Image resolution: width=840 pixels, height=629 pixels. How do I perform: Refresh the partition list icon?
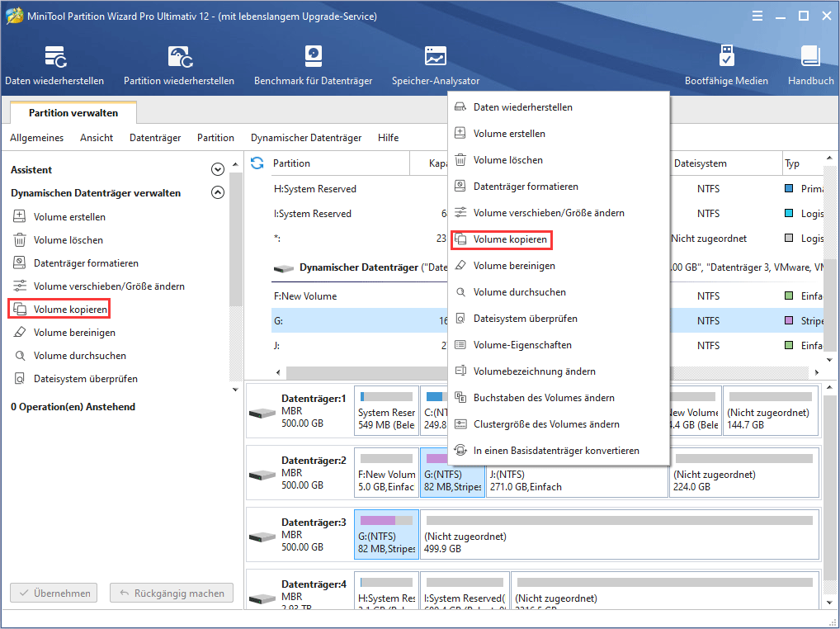click(x=257, y=163)
